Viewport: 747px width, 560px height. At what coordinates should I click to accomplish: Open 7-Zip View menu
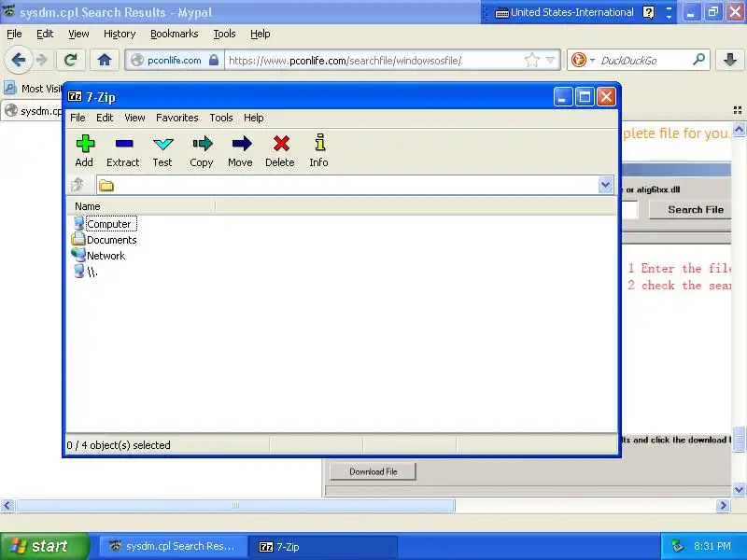pos(134,118)
